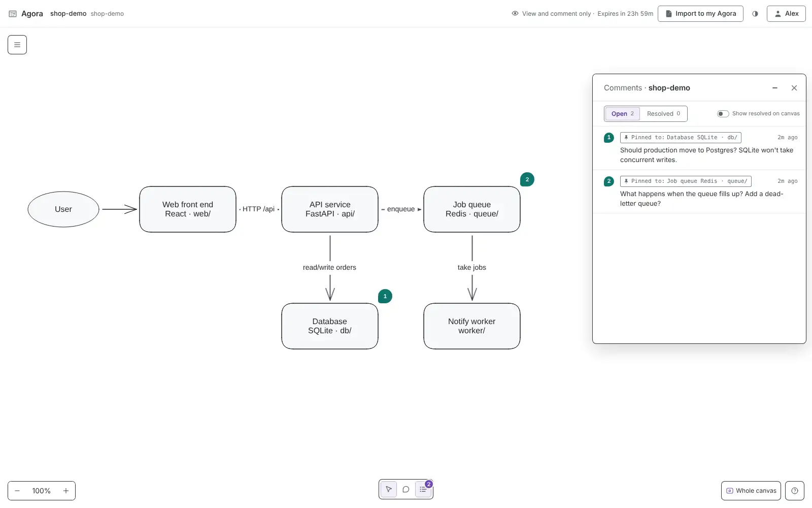Click the read/write orders edge label
The width and height of the screenshot is (812, 508).
pyautogui.click(x=330, y=268)
